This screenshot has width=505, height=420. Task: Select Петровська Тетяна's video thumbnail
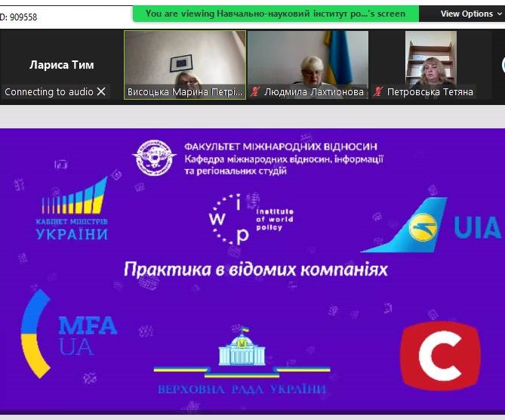point(430,59)
